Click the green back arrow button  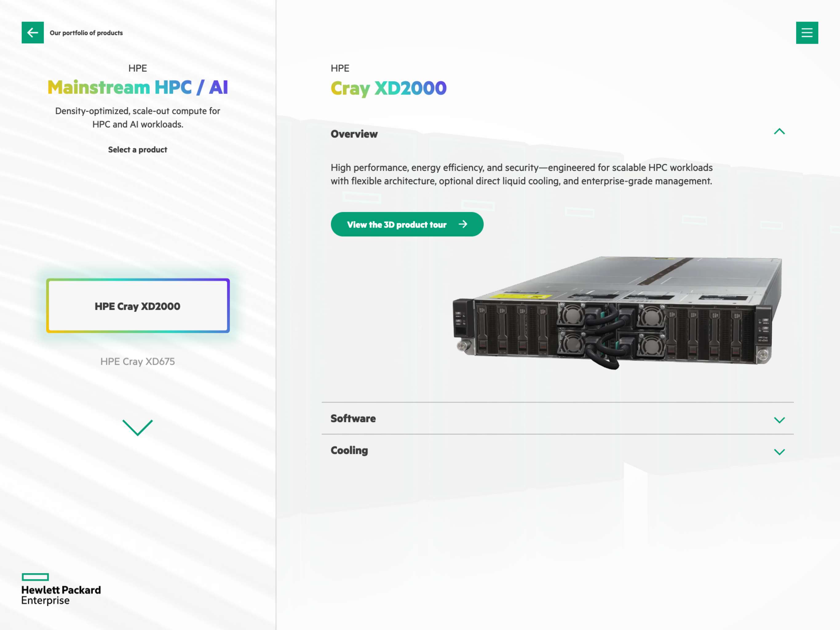click(33, 33)
